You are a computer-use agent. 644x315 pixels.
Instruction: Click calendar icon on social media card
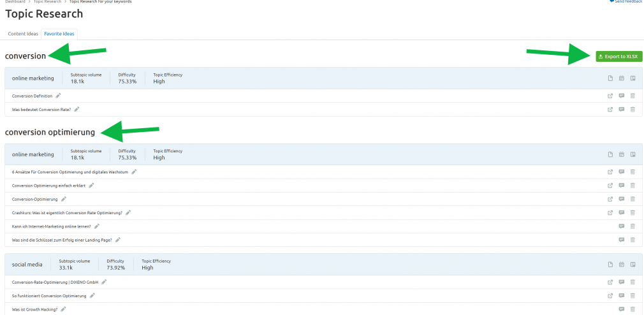click(622, 264)
